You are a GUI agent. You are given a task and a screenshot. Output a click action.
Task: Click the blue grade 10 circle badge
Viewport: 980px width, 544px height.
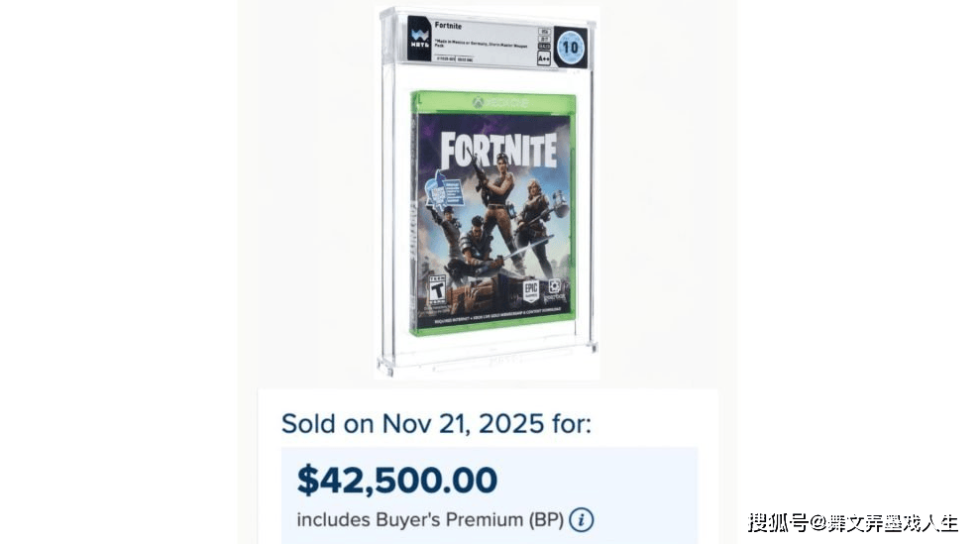pyautogui.click(x=572, y=47)
